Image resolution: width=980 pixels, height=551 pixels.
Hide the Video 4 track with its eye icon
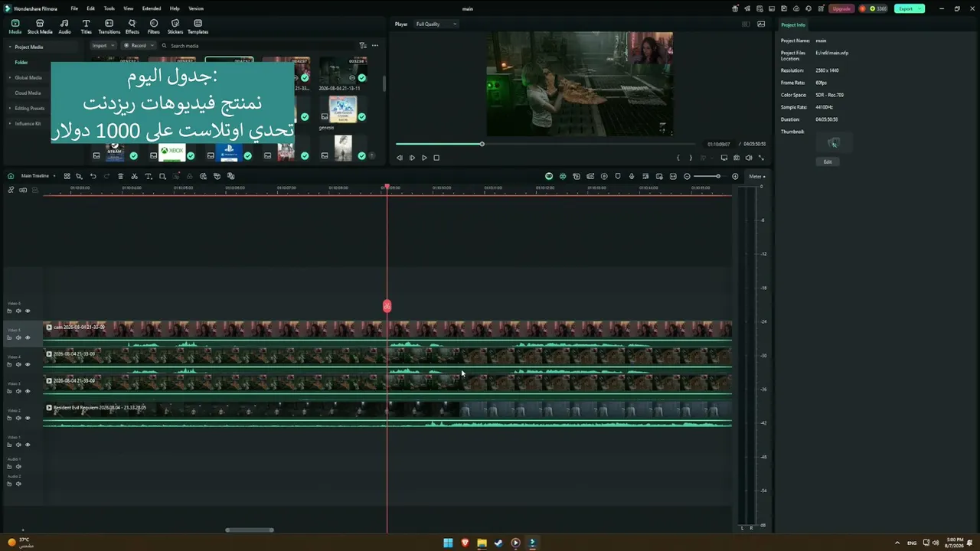(28, 364)
